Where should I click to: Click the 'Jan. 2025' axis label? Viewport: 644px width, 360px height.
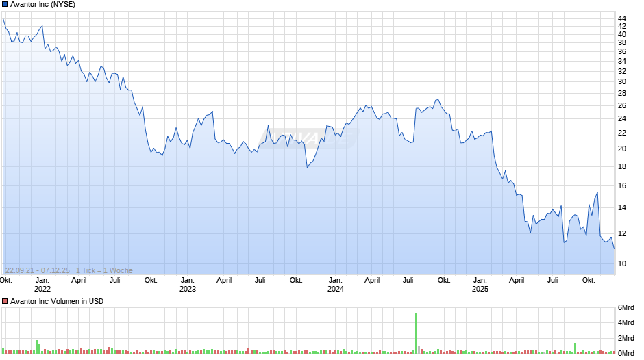click(x=480, y=285)
